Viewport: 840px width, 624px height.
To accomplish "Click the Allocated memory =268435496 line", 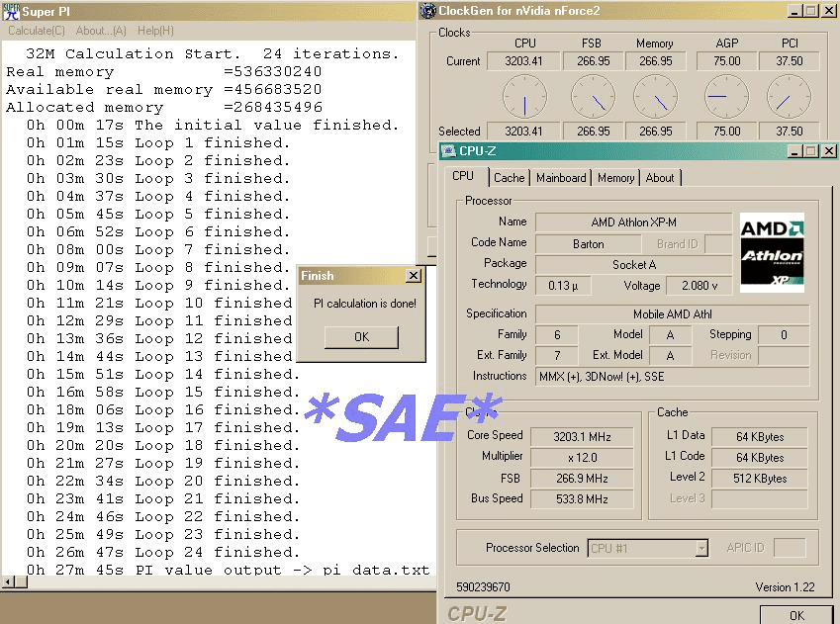I will [x=164, y=107].
